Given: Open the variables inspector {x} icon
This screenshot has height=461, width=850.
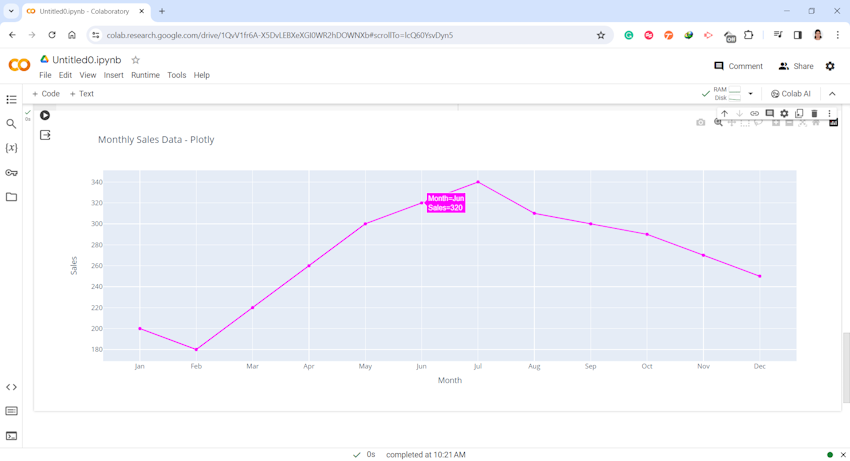Looking at the screenshot, I should click(x=11, y=148).
